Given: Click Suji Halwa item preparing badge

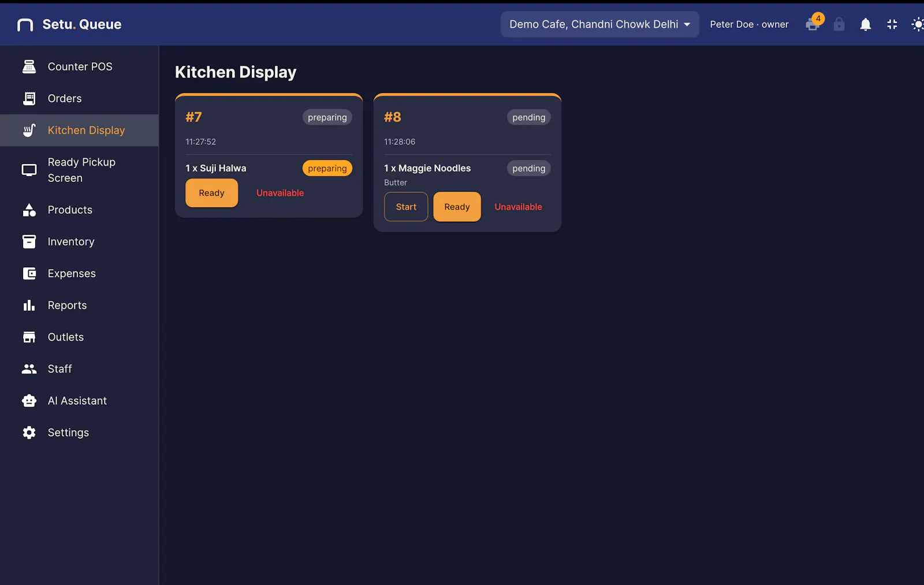Looking at the screenshot, I should 327,168.
